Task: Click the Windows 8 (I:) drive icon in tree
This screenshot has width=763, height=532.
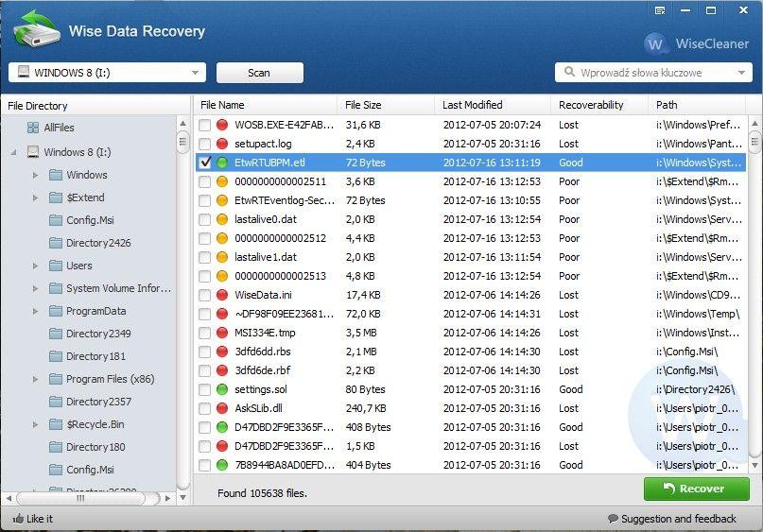Action: pyautogui.click(x=33, y=152)
